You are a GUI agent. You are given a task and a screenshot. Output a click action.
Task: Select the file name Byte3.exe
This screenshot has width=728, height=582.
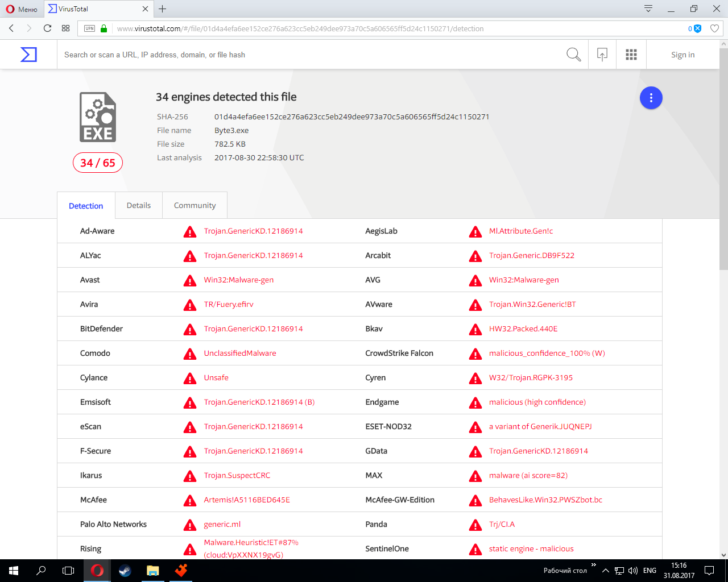(231, 130)
